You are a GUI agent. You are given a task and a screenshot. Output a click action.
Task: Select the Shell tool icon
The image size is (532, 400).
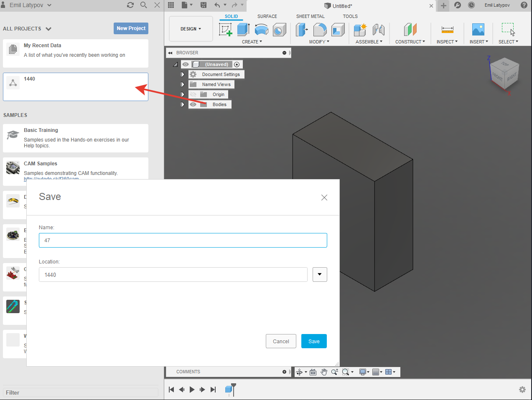coord(338,30)
